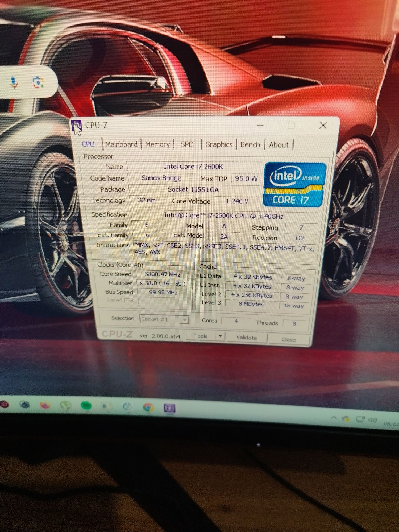Select the About tab

(x=279, y=145)
